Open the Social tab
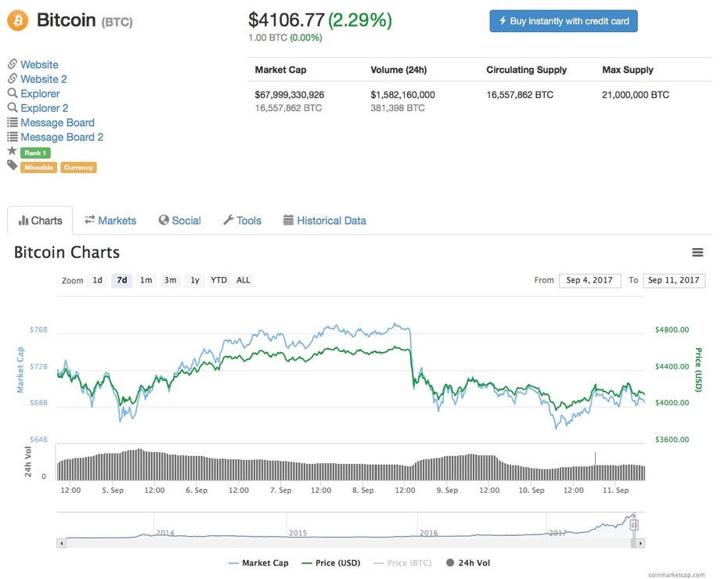 [x=180, y=221]
